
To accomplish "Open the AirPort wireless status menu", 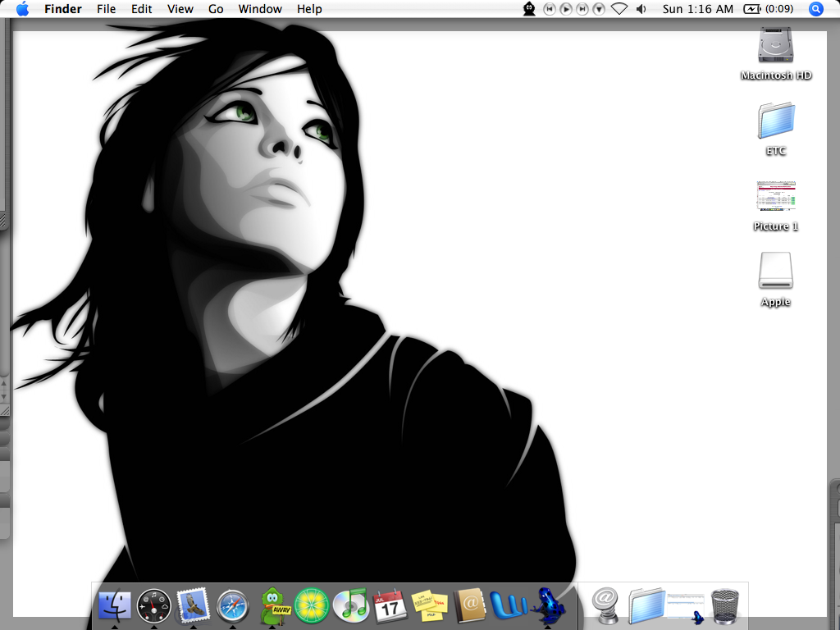I will point(619,9).
